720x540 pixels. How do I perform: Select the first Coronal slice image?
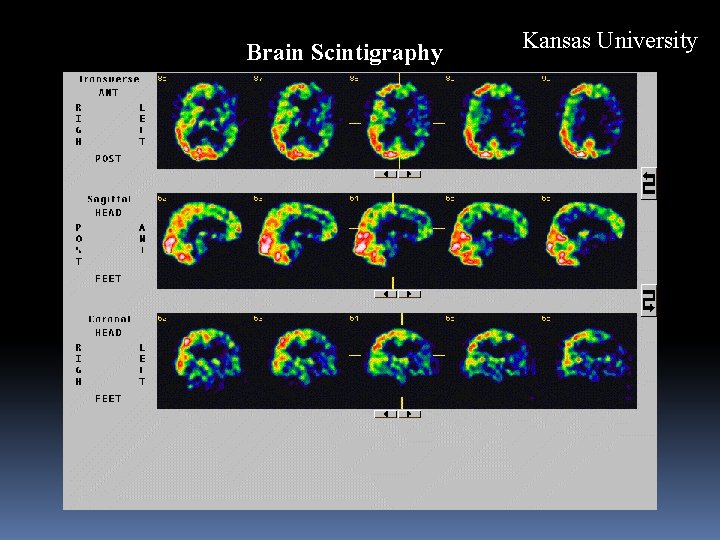[205, 361]
